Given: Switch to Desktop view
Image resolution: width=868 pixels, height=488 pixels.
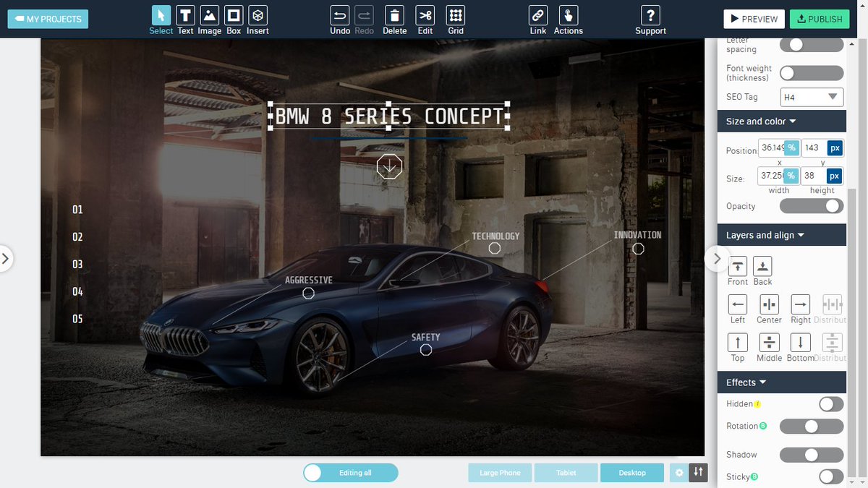Looking at the screenshot, I should [632, 473].
